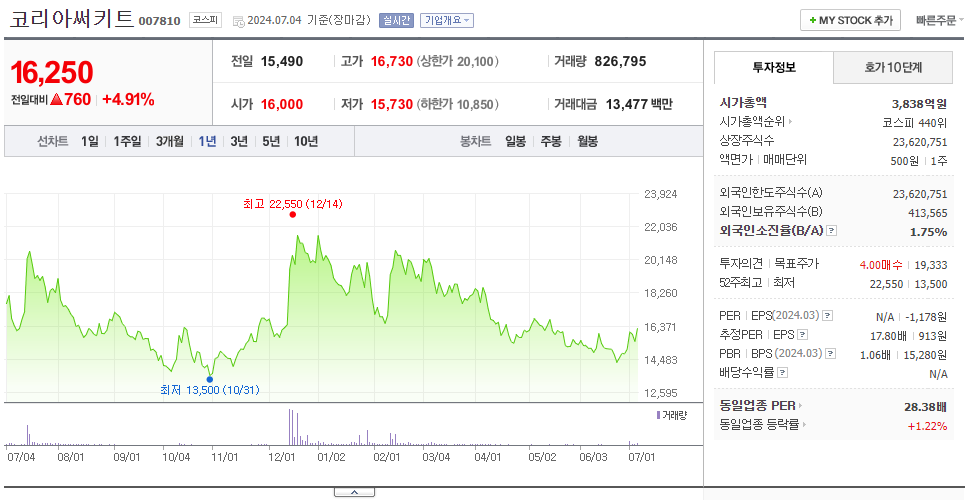Click the 실시간 button
Viewport: 968px width, 500px height.
pos(396,20)
